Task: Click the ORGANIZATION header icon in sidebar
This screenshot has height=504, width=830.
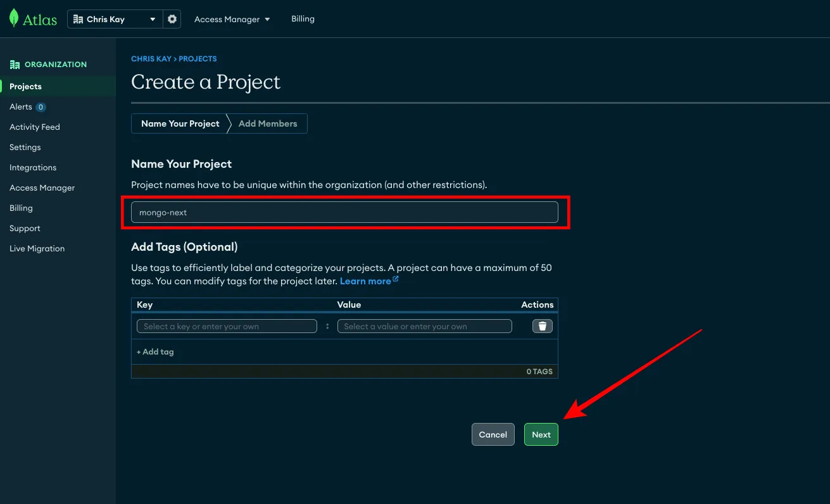Action: click(15, 65)
